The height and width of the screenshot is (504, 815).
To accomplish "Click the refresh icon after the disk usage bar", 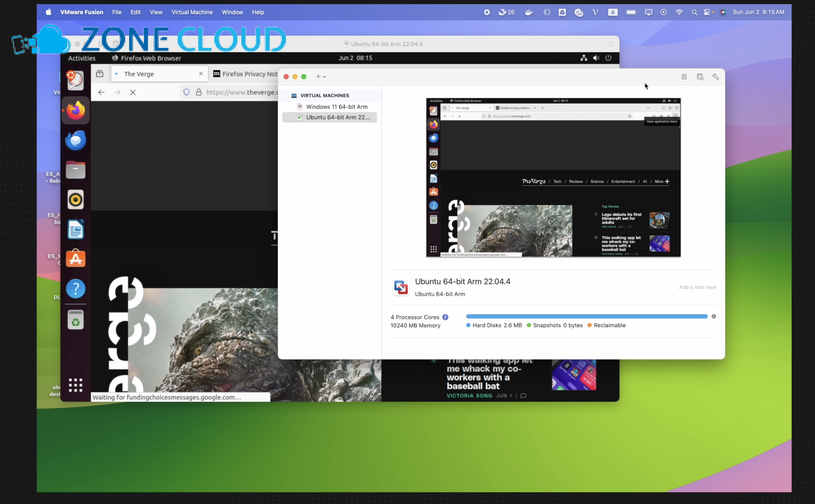I will click(x=714, y=316).
